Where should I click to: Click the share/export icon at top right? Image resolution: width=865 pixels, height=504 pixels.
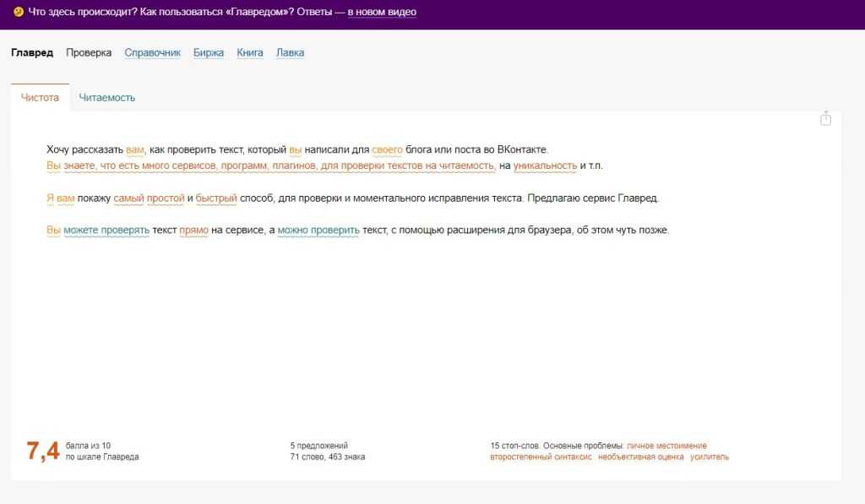[825, 119]
